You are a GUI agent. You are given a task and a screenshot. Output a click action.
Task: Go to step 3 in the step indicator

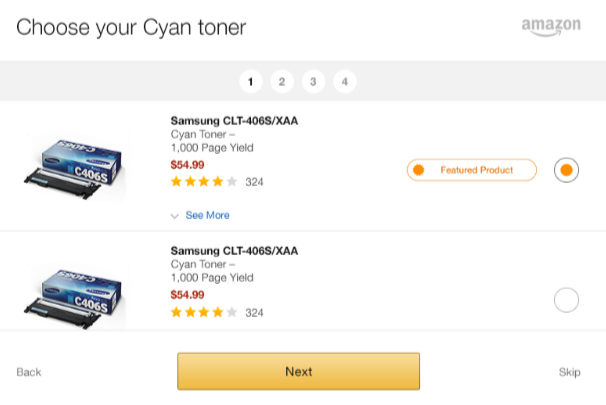(313, 82)
